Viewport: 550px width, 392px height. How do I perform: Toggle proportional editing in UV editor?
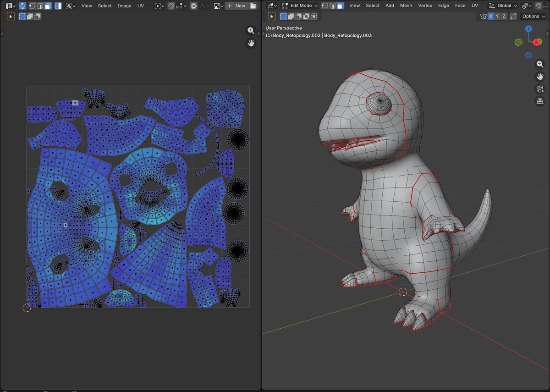[193, 6]
